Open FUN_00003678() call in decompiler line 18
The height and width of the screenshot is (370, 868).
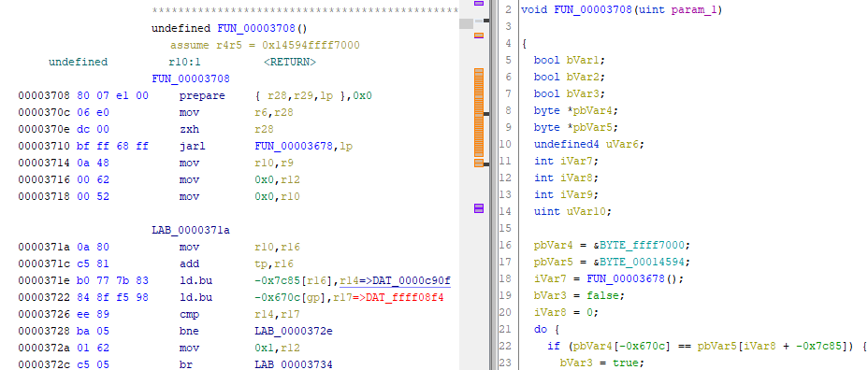click(632, 278)
